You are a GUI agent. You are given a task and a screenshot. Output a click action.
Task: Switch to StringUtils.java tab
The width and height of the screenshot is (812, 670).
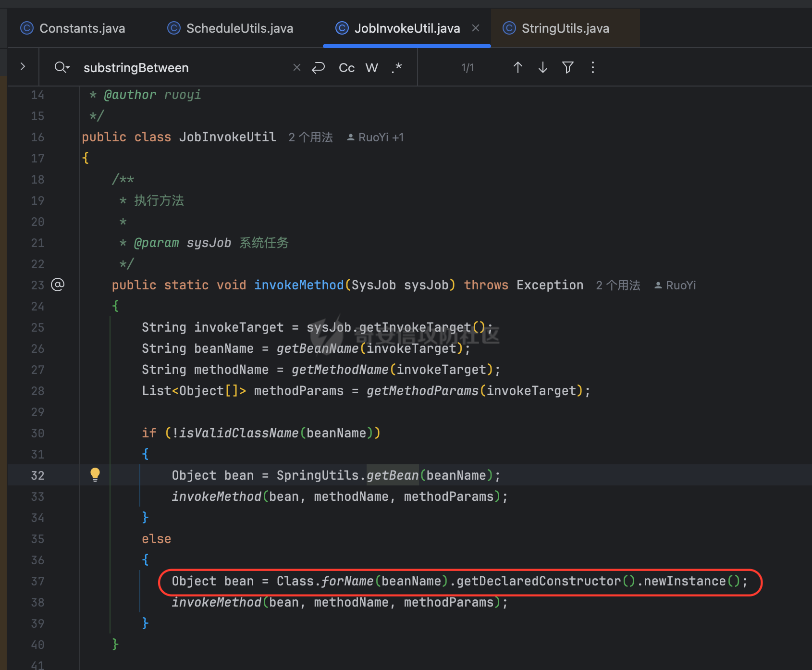556,28
